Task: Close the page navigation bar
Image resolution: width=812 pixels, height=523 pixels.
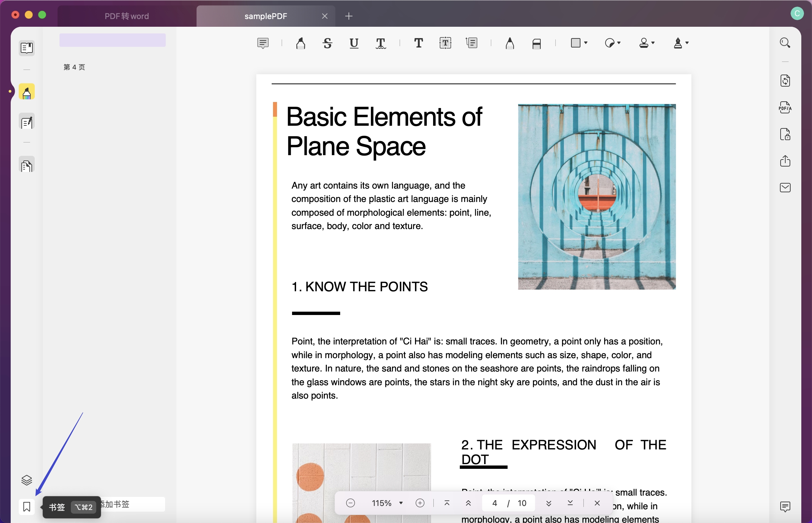Action: [x=597, y=503]
